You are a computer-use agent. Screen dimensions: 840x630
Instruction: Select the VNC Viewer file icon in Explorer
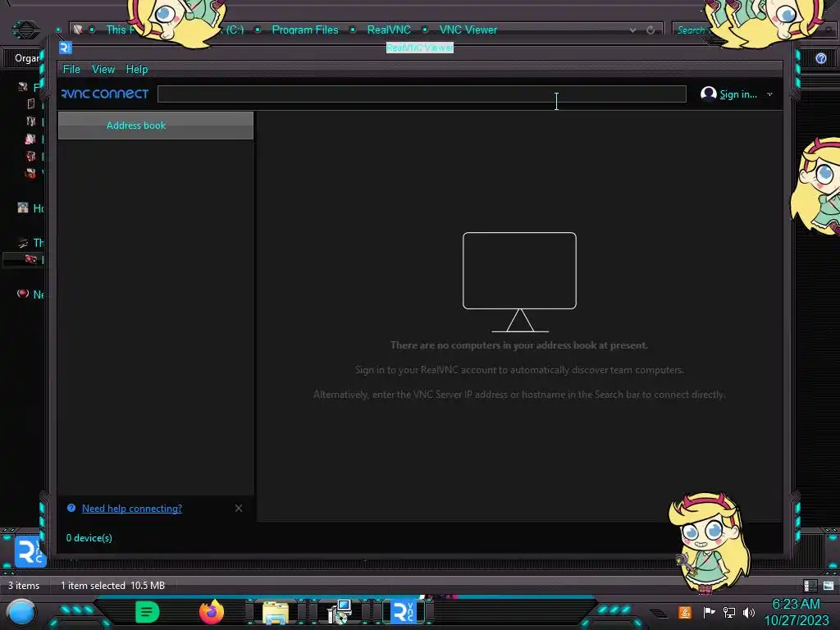pos(30,550)
